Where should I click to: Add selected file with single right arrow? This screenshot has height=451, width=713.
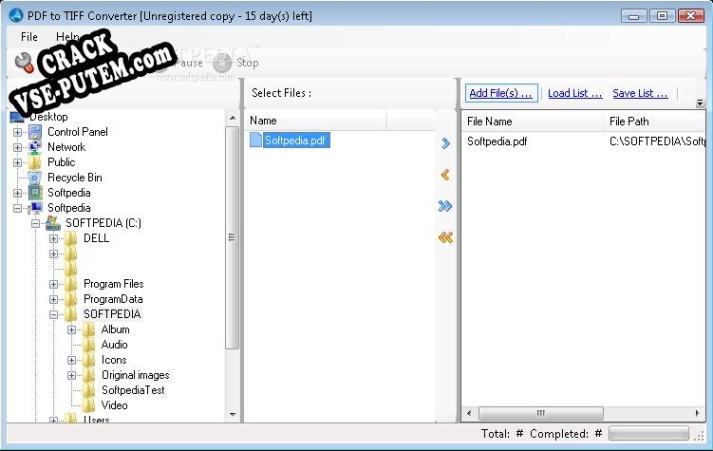(x=446, y=144)
